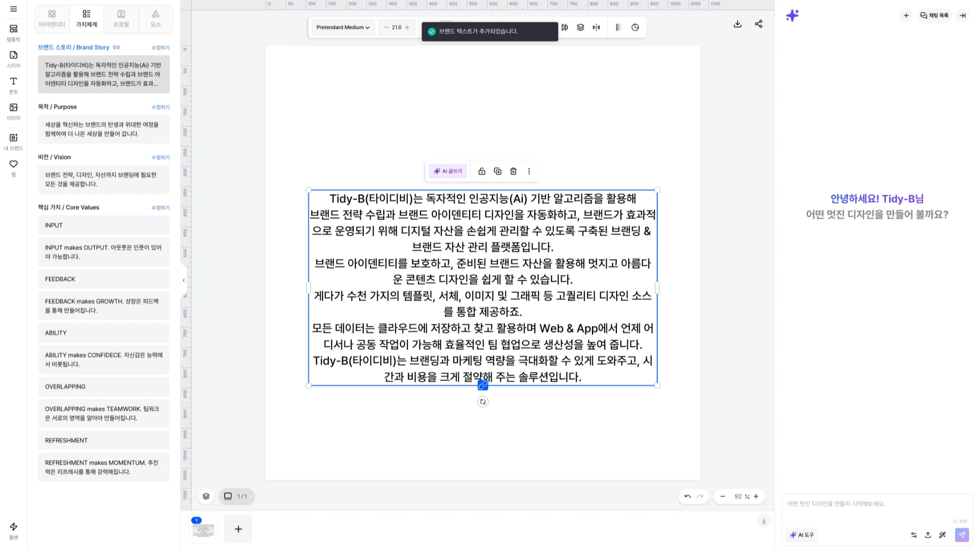Image resolution: width=980 pixels, height=550 pixels.
Task: Switch to the 프로필 tab
Action: (121, 18)
